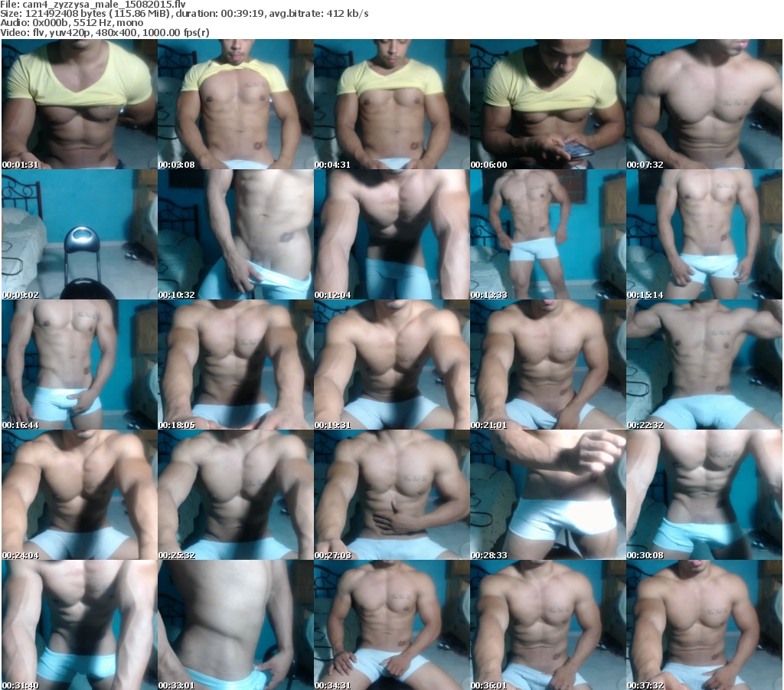Screen dimensions: 784x690
Task: Select the Size line showing 115.86 MiB
Action: point(185,14)
